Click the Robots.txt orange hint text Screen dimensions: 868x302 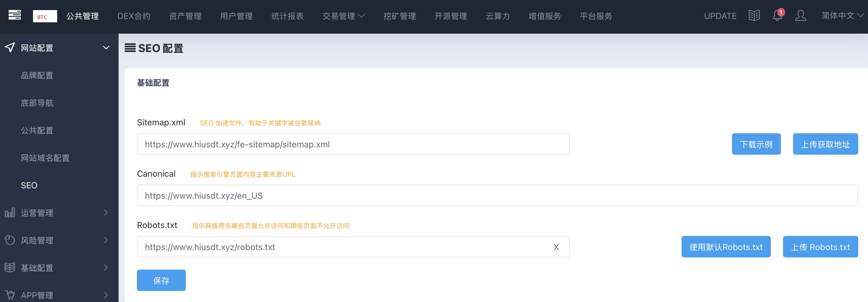tap(270, 226)
